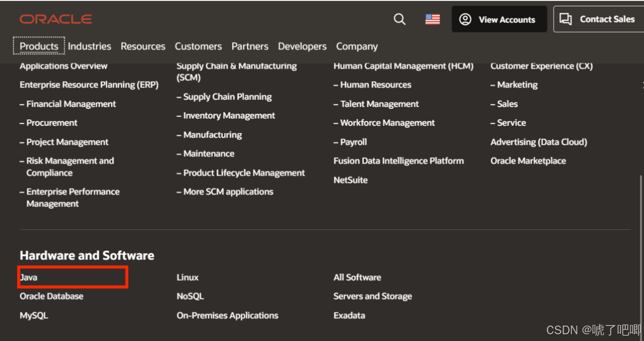Viewport: 644px width, 341px height.
Task: Click the Oracle logo
Action: click(x=56, y=19)
